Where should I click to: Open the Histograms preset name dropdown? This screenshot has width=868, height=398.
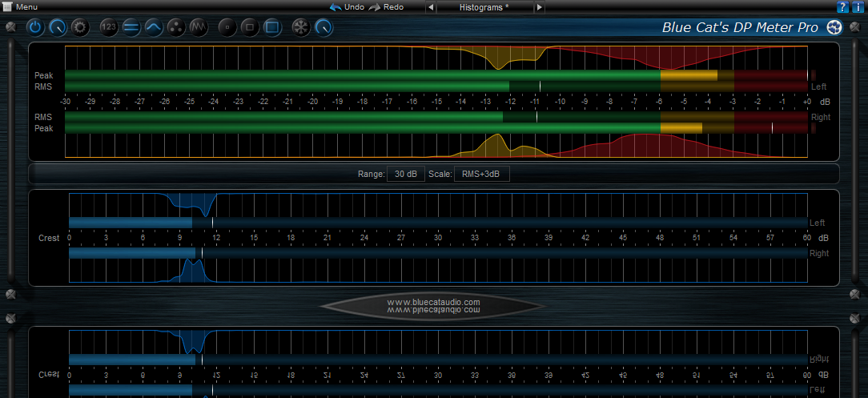(484, 6)
